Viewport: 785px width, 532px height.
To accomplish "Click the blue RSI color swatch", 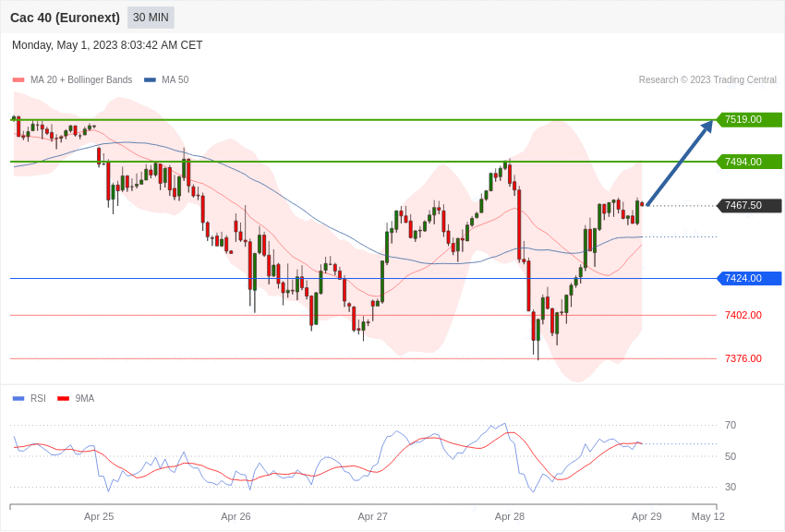I will click(18, 398).
